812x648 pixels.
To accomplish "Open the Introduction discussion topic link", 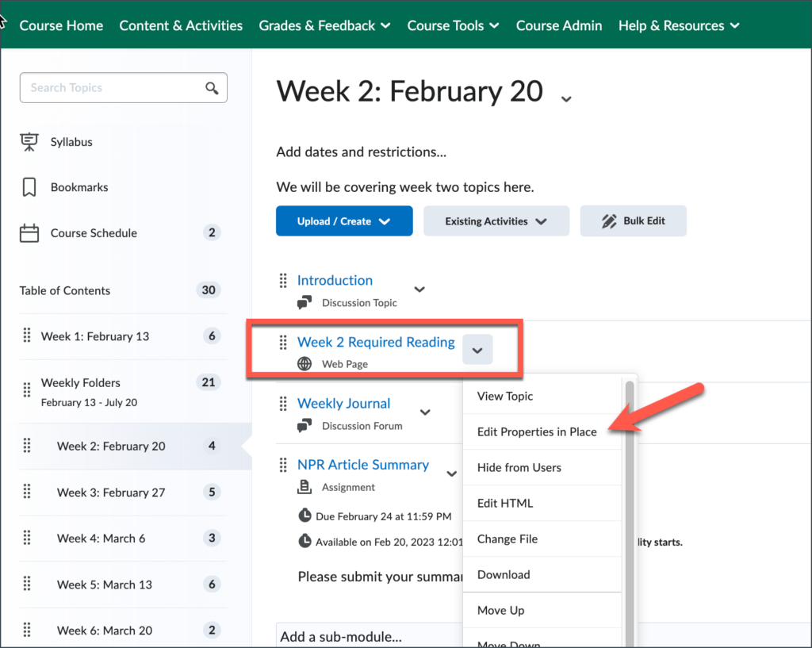I will pos(335,280).
